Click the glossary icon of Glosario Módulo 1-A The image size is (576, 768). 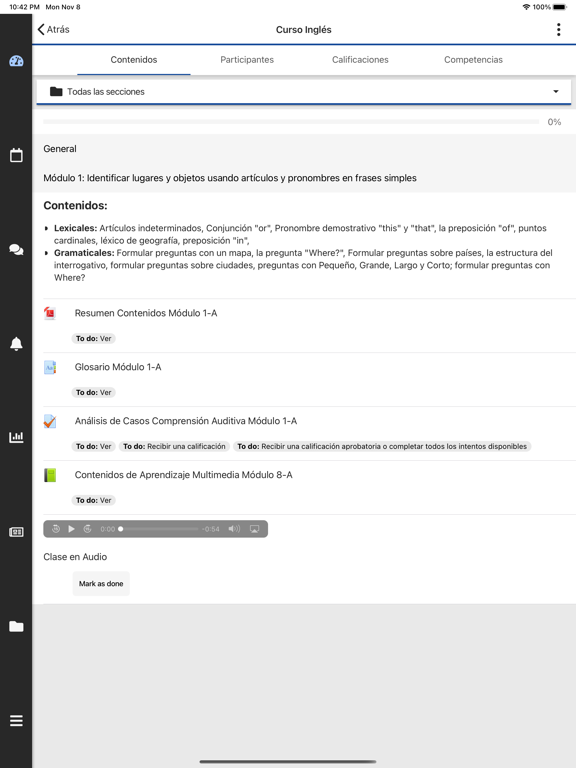(x=50, y=367)
